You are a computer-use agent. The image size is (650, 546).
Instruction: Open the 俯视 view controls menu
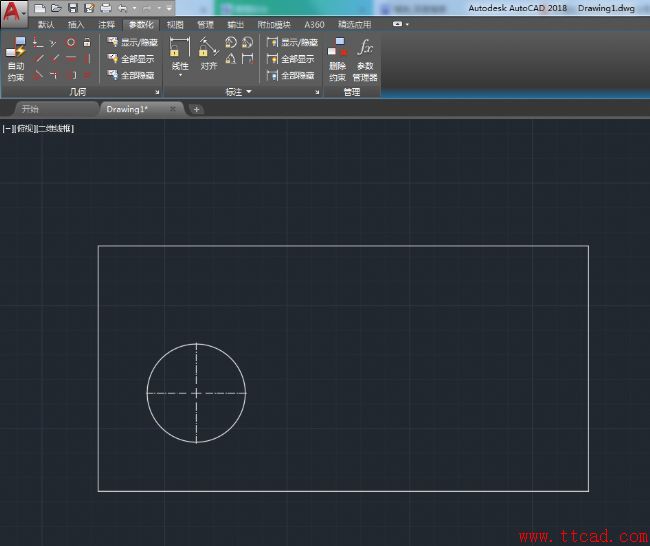coord(25,129)
